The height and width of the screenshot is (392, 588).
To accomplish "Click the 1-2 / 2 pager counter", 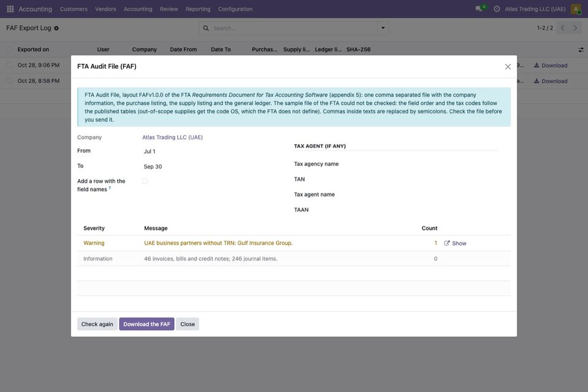I will pos(545,28).
